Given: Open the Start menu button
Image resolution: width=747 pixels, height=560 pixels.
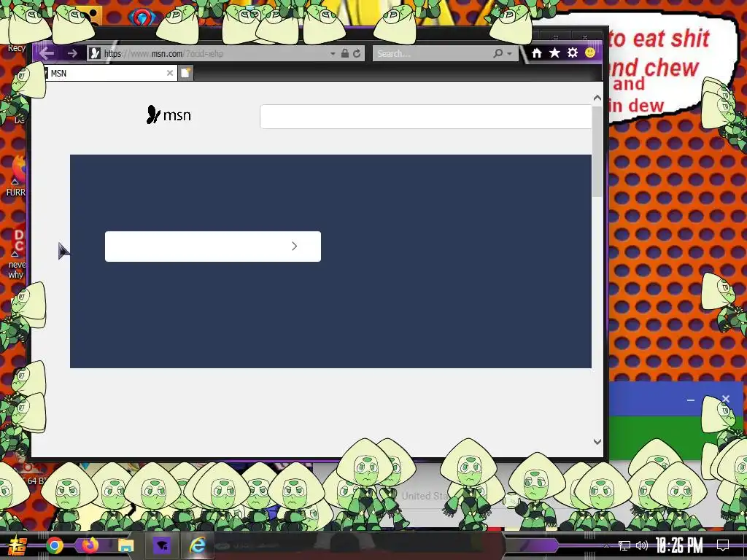Looking at the screenshot, I should pos(18,545).
